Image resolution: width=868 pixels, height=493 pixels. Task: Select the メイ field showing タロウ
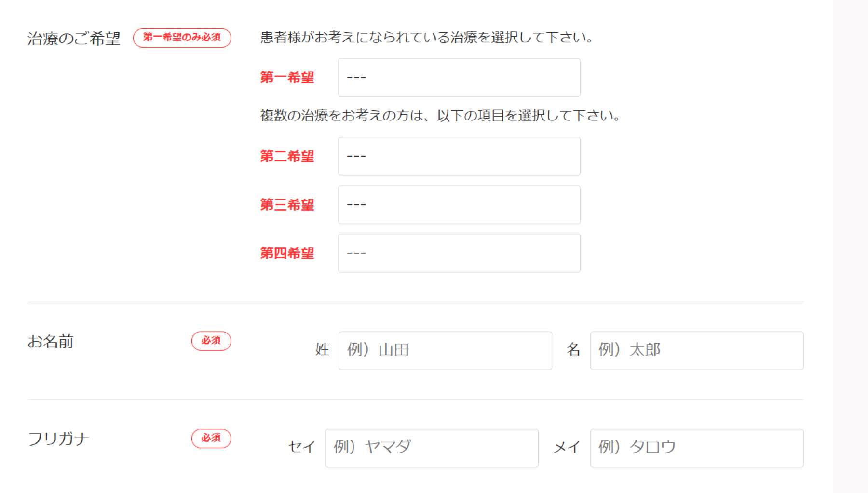[696, 448]
